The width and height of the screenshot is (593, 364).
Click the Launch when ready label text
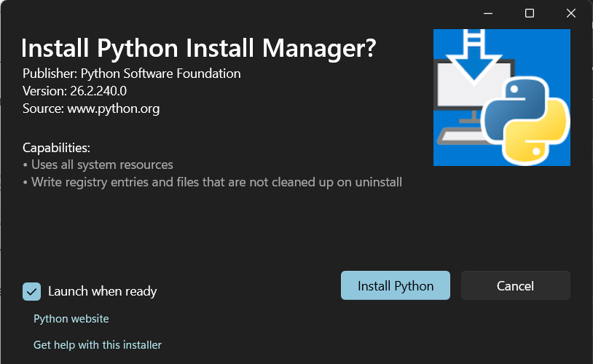(102, 291)
